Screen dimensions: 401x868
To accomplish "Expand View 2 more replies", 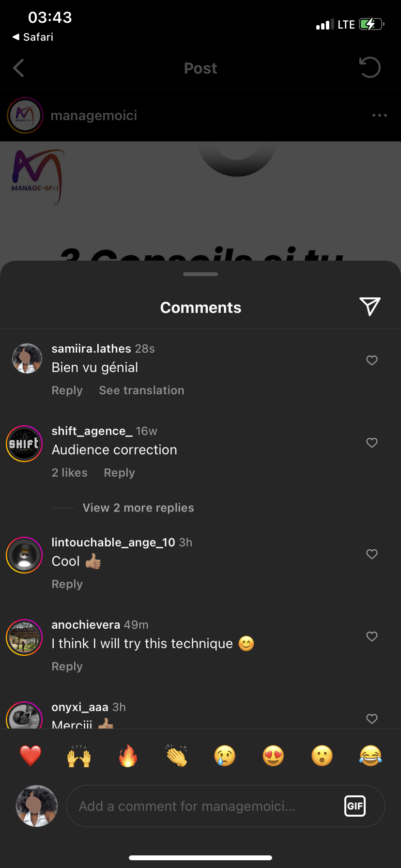I will [x=138, y=508].
